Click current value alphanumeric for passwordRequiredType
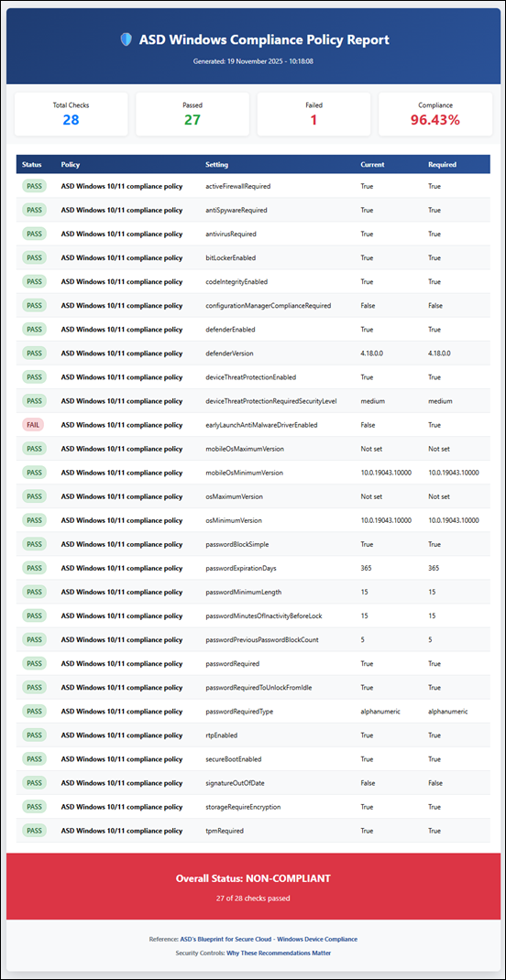The height and width of the screenshot is (980, 506). pyautogui.click(x=379, y=712)
